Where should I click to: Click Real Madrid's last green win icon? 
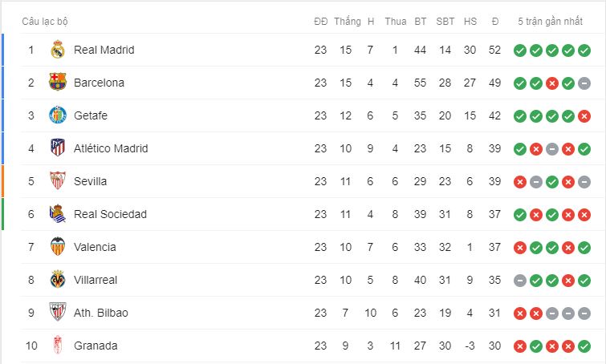tap(584, 51)
